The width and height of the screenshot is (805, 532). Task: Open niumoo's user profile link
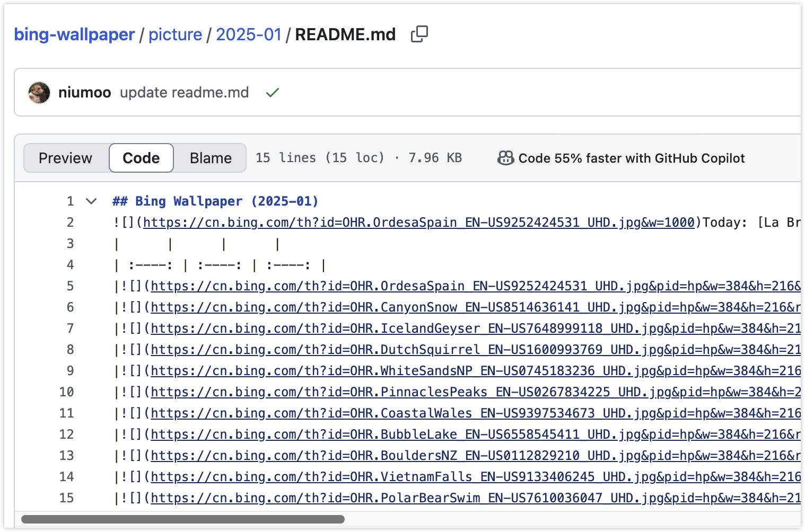point(84,93)
